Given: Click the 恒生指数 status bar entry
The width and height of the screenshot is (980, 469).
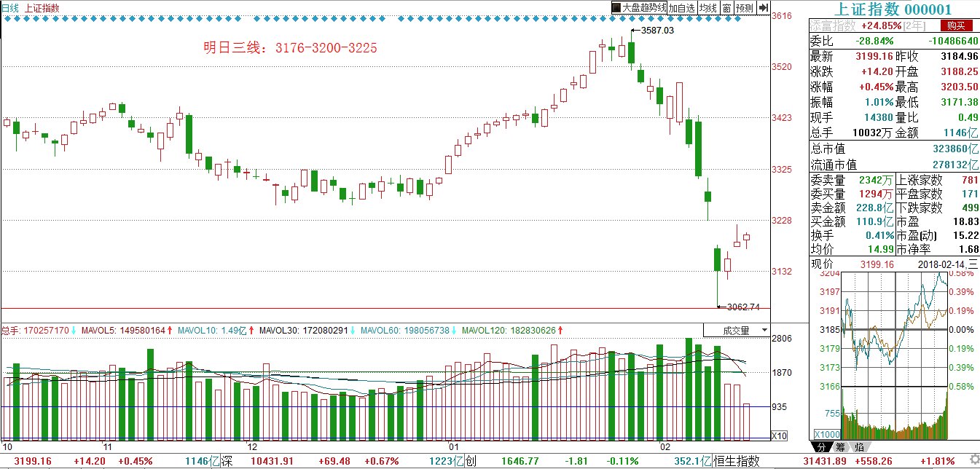Looking at the screenshot, I should [736, 462].
